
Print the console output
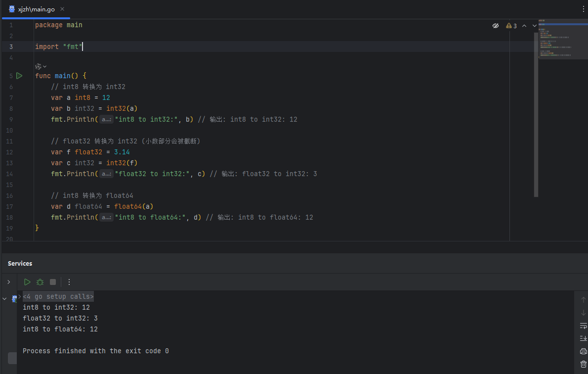pos(583,351)
